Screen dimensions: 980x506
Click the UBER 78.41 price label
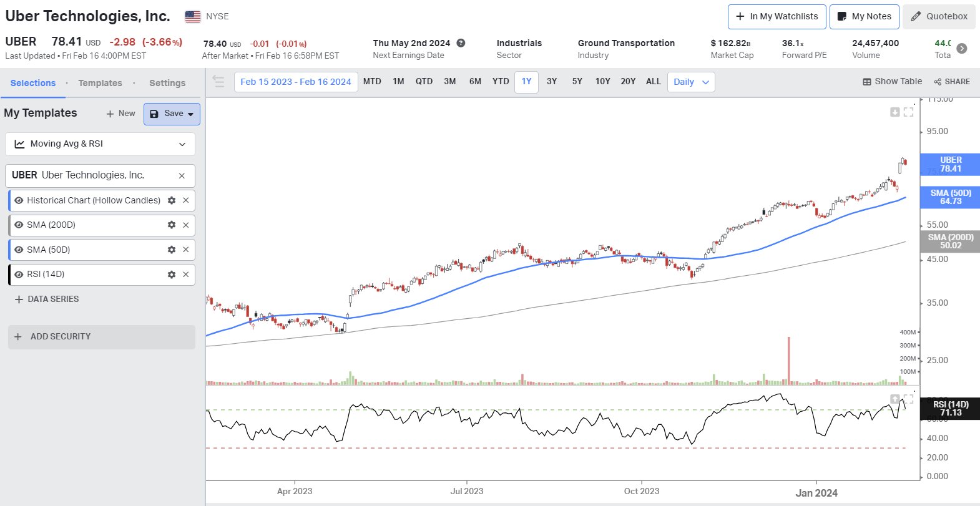(950, 165)
